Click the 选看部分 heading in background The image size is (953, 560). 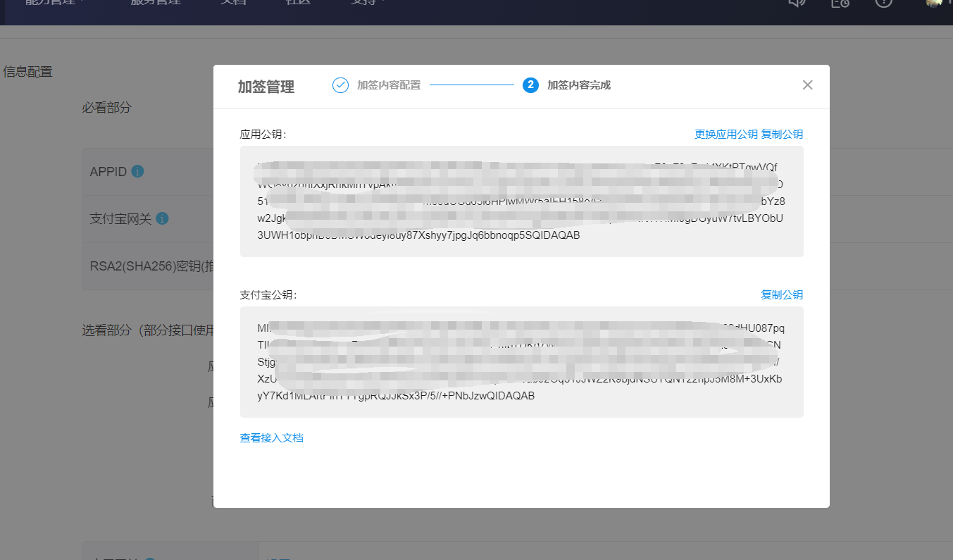[x=147, y=330]
